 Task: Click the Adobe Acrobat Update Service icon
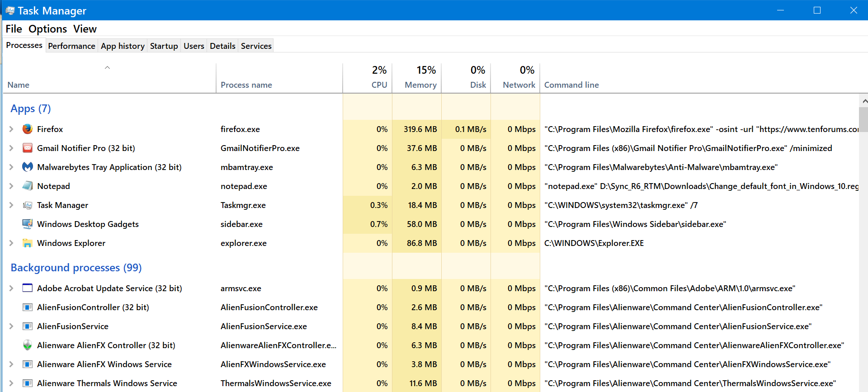click(x=28, y=288)
